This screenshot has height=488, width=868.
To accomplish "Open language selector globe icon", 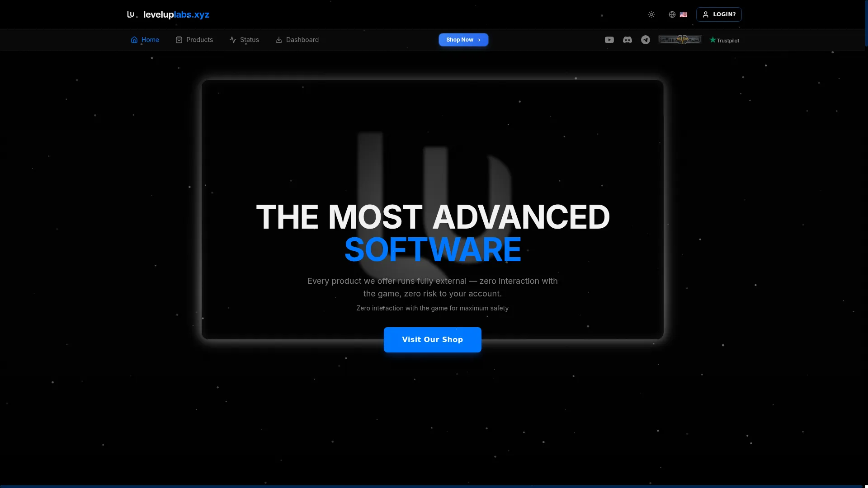I will tap(672, 14).
